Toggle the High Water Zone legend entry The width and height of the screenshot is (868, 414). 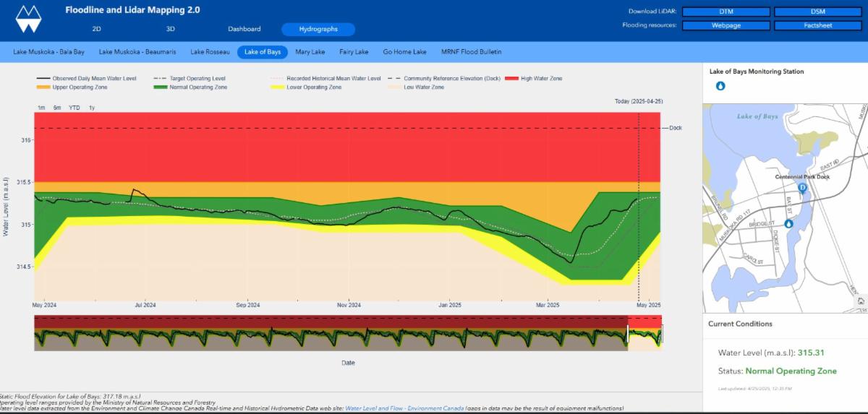[x=533, y=79]
